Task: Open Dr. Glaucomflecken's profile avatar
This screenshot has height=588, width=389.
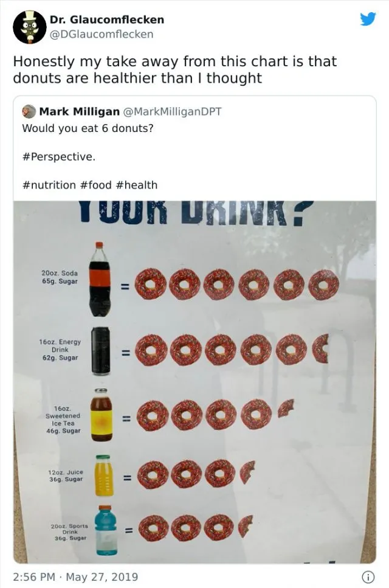Action: pos(29,27)
